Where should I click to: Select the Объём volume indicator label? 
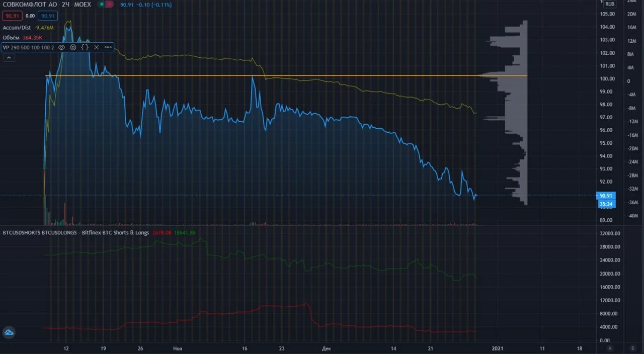tap(11, 37)
